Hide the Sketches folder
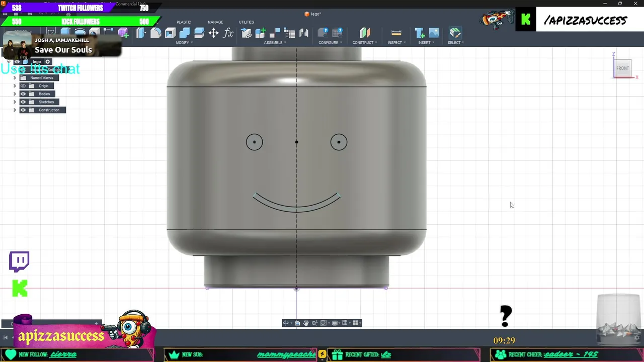644x362 pixels. click(x=23, y=102)
